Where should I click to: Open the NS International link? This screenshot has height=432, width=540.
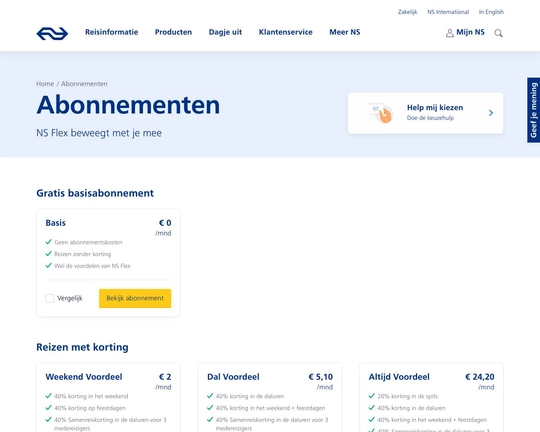click(x=448, y=12)
